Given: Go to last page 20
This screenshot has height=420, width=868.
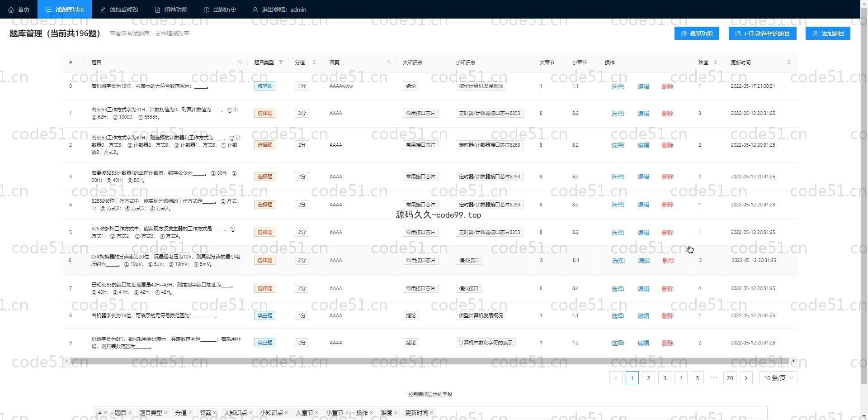Looking at the screenshot, I should (730, 378).
